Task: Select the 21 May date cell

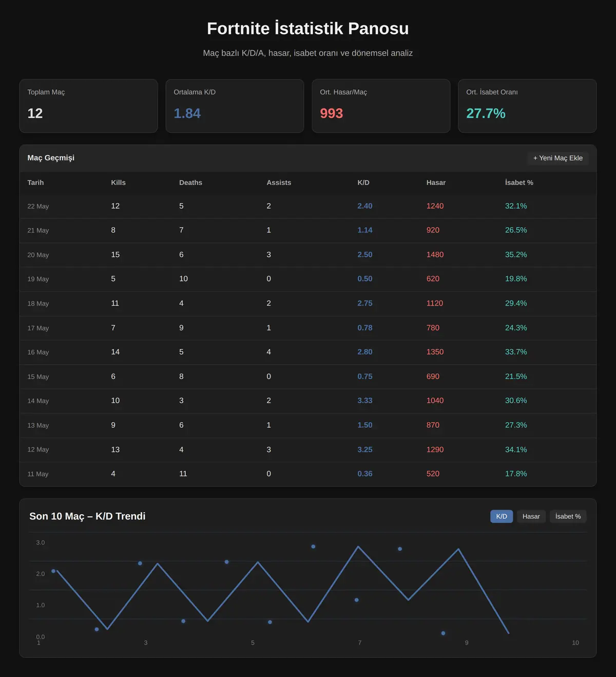Action: [x=38, y=230]
